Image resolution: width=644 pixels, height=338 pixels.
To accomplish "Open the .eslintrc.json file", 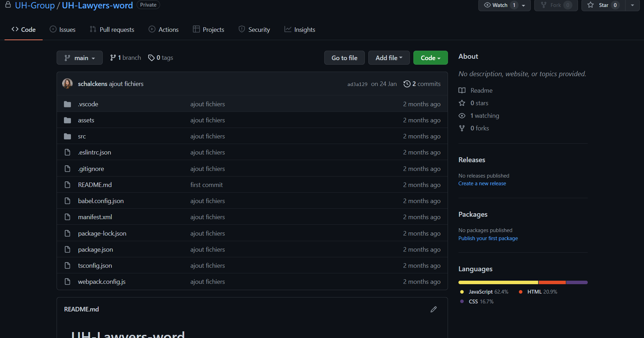I will click(95, 152).
